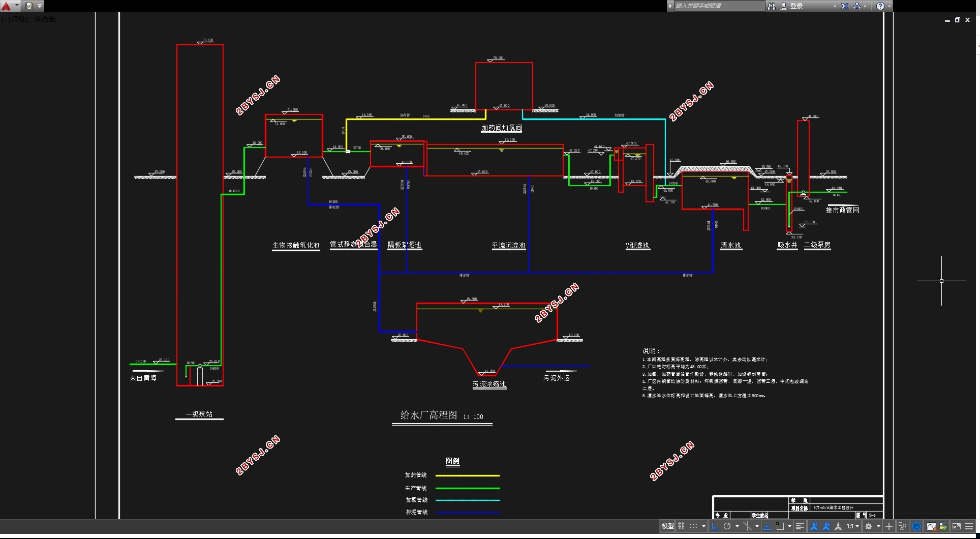The height and width of the screenshot is (539, 980).
Task: Expand the 登录 dropdown arrow
Action: pos(835,6)
